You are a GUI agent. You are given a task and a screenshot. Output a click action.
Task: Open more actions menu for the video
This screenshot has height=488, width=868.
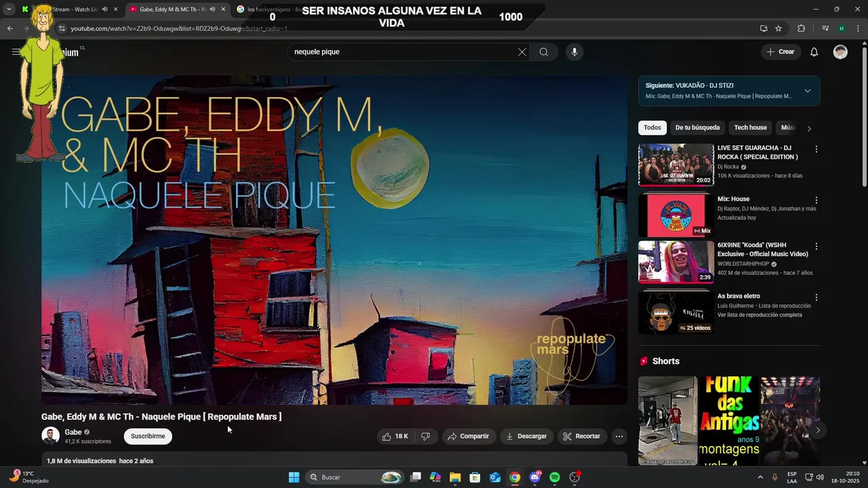pyautogui.click(x=619, y=436)
